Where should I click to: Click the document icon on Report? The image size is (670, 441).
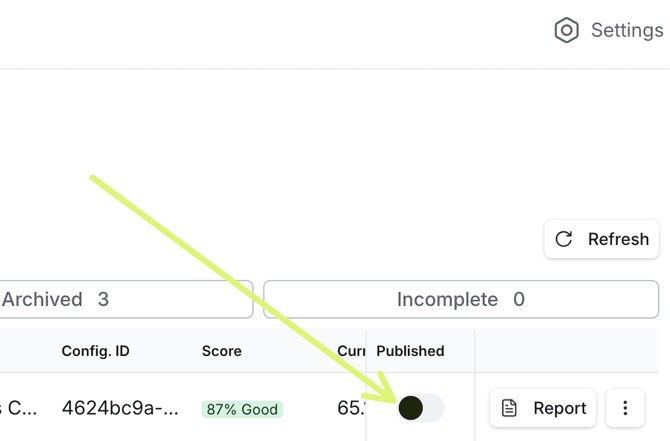click(510, 408)
